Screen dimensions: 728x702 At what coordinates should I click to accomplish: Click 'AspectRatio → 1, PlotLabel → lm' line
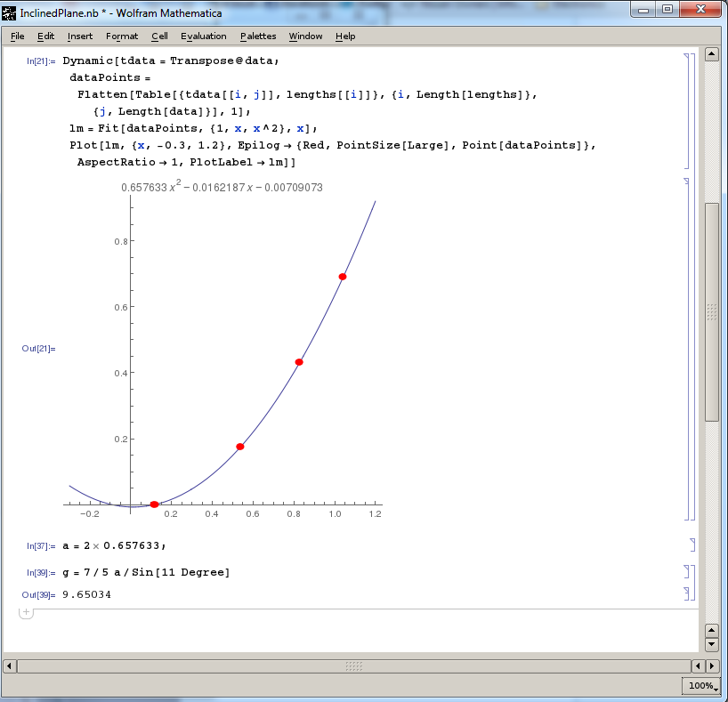(x=186, y=162)
